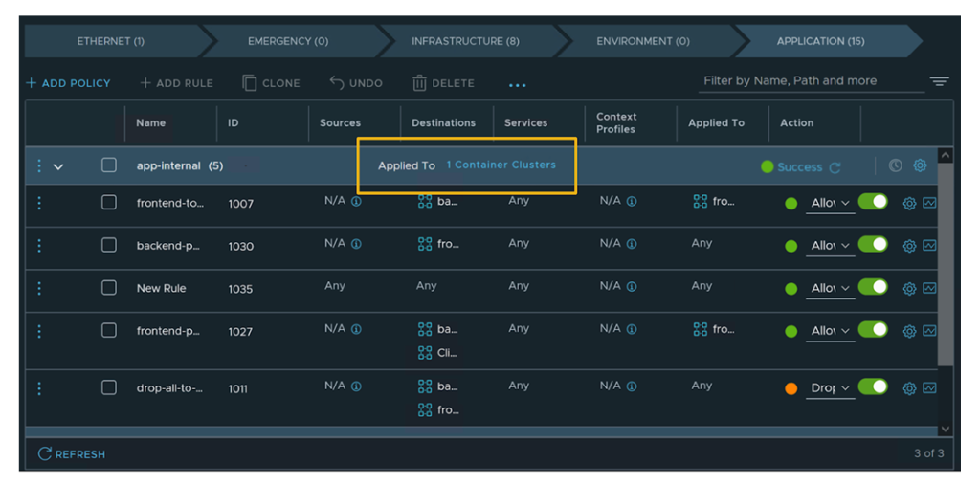
Task: Open the 1 Container Clusters link
Action: click(501, 165)
